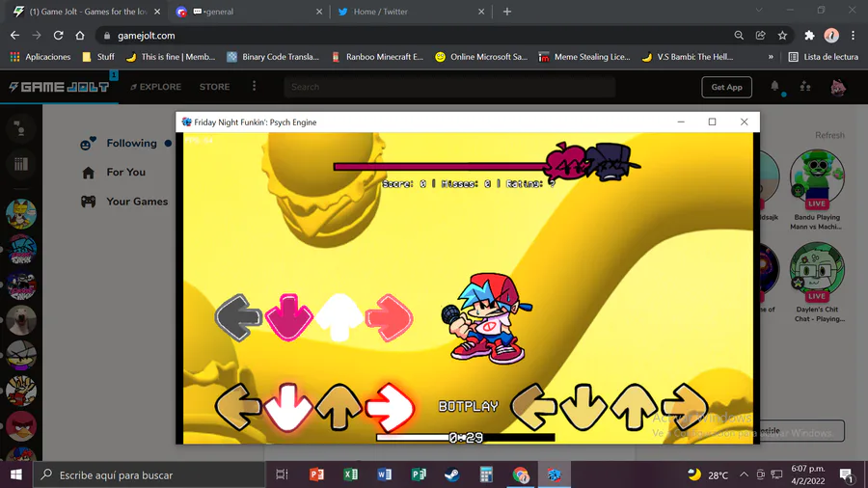This screenshot has width=868, height=488.
Task: Click the song time progress bar
Action: 466,438
